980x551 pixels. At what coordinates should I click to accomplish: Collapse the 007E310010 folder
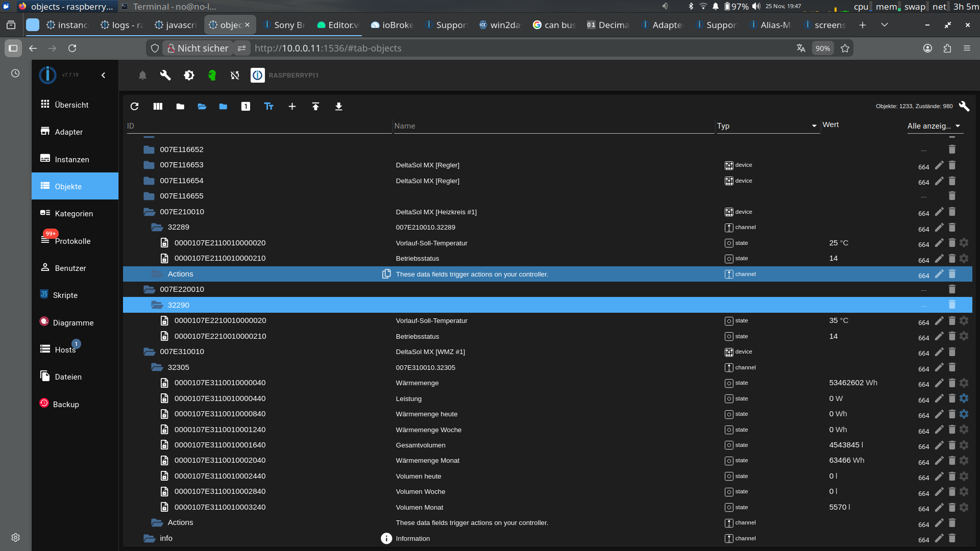pos(149,352)
